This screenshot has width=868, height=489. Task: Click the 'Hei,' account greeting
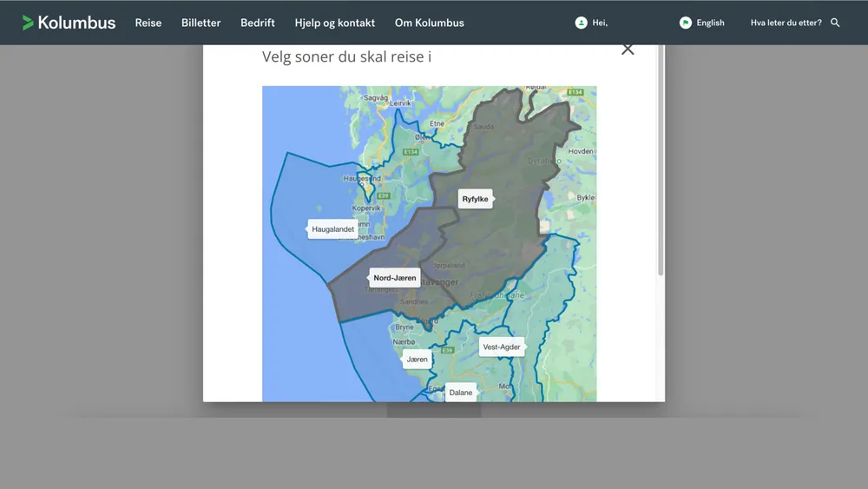point(600,23)
